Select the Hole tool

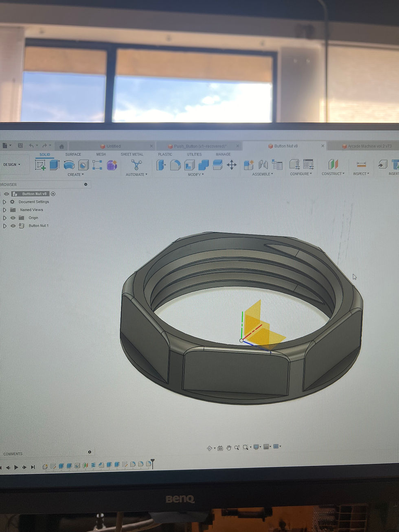tap(83, 165)
